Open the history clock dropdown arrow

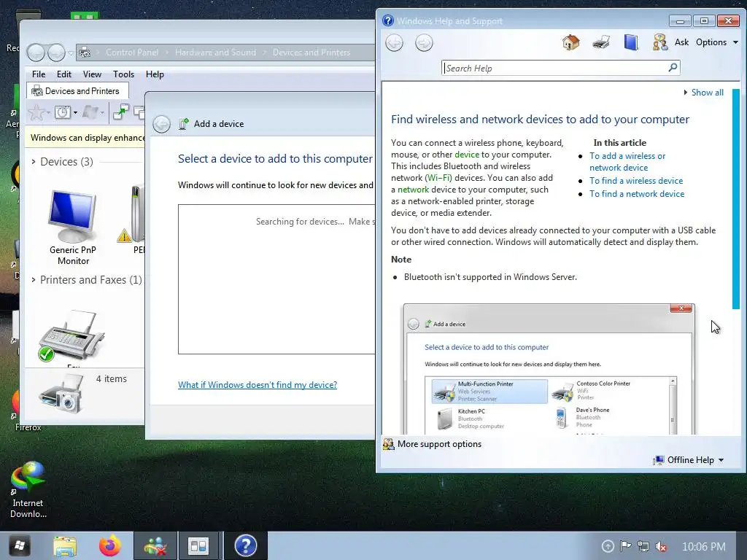pyautogui.click(x=75, y=113)
